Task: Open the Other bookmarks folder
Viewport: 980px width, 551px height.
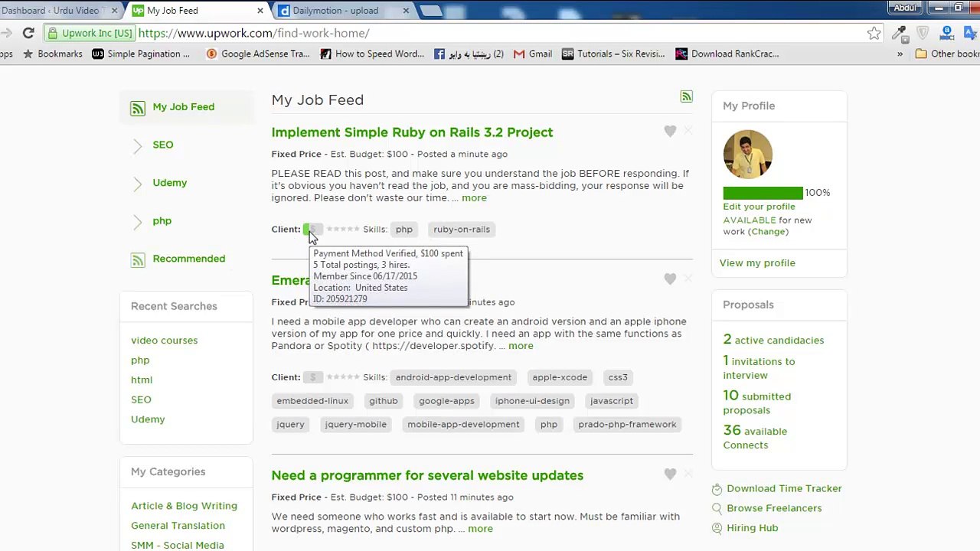Action: (947, 54)
